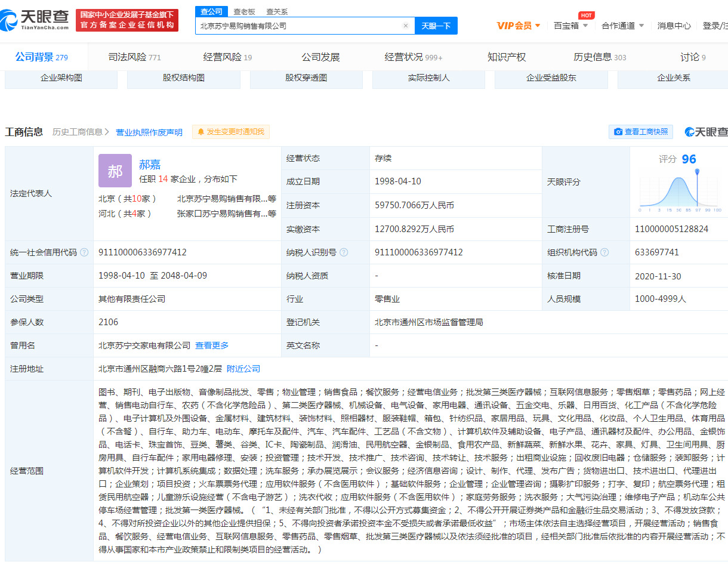Expand 历史工商信息
728x565 pixels.
[81, 132]
